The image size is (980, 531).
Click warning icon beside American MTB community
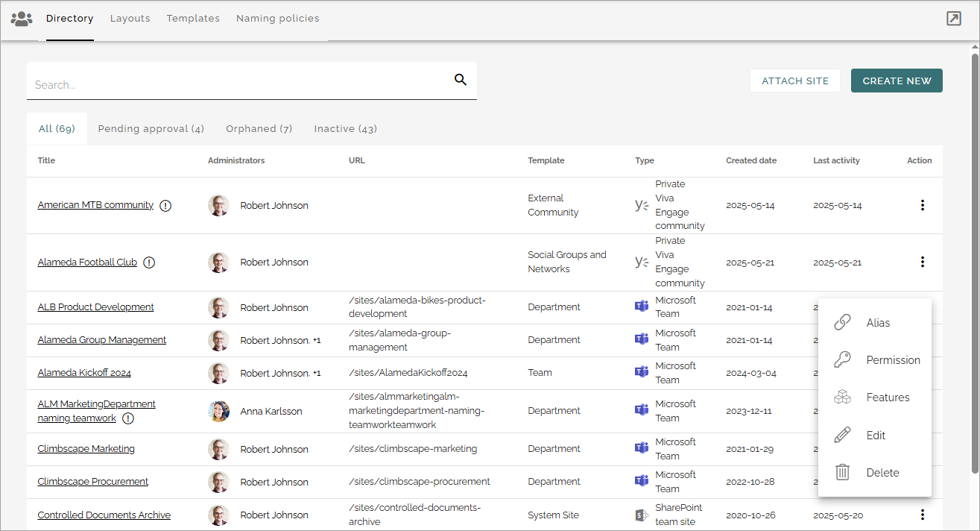[x=165, y=206]
